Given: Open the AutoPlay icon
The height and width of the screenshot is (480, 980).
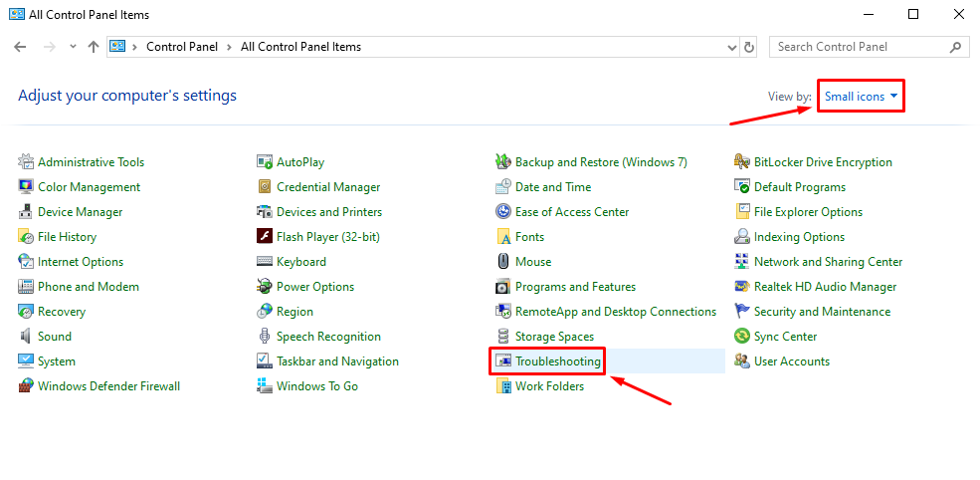Looking at the screenshot, I should [265, 162].
